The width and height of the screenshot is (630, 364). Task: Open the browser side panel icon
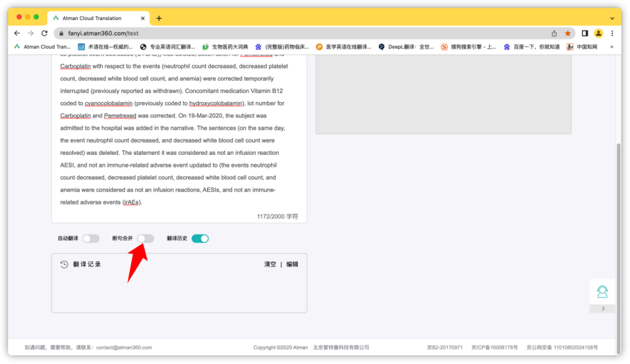[585, 33]
